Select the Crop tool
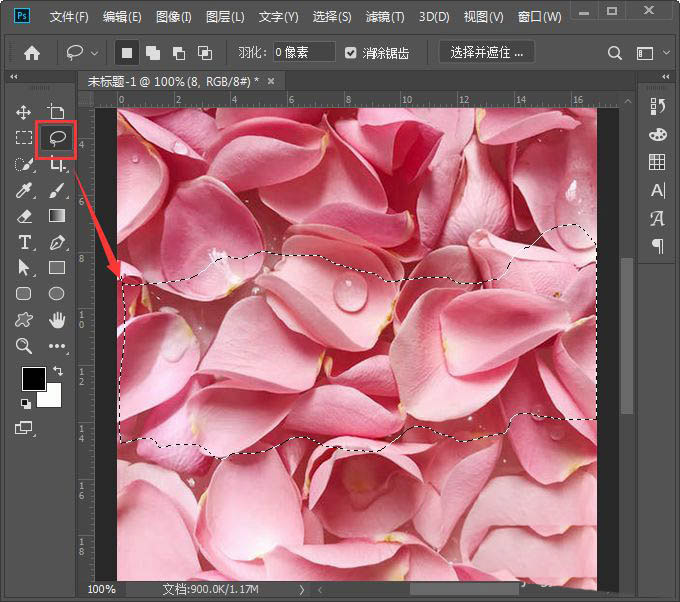The height and width of the screenshot is (602, 680). [57, 164]
